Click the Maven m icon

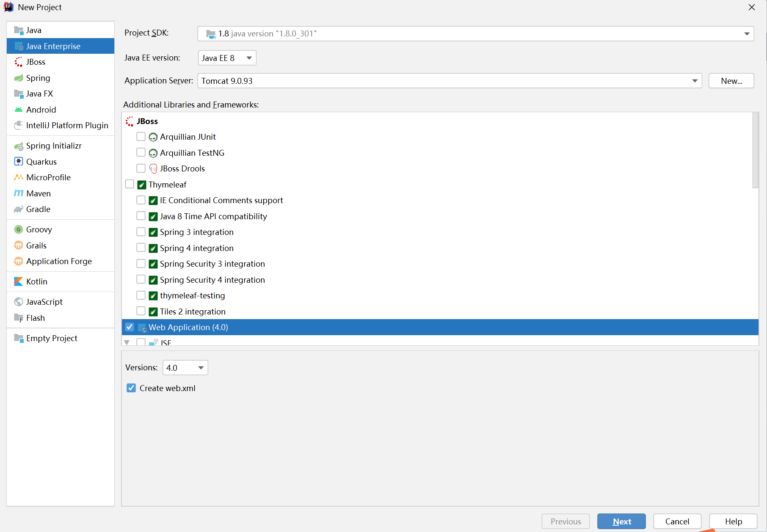tap(19, 193)
